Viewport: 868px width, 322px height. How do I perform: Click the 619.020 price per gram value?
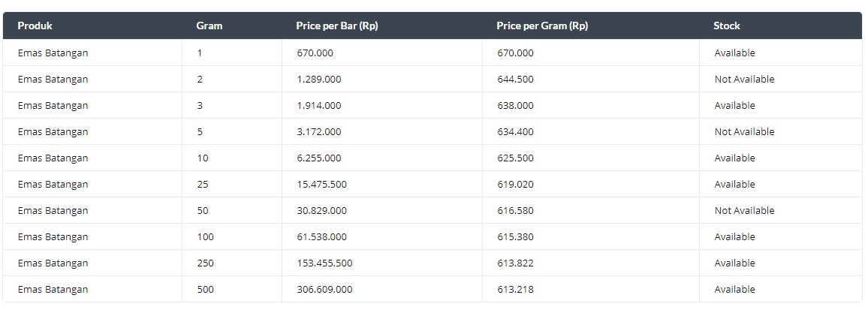(x=515, y=184)
